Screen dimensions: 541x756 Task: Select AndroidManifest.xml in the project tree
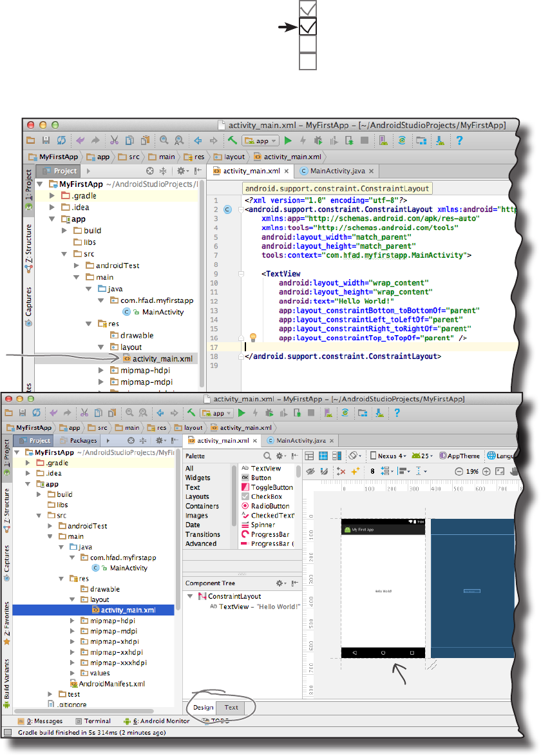(x=108, y=684)
